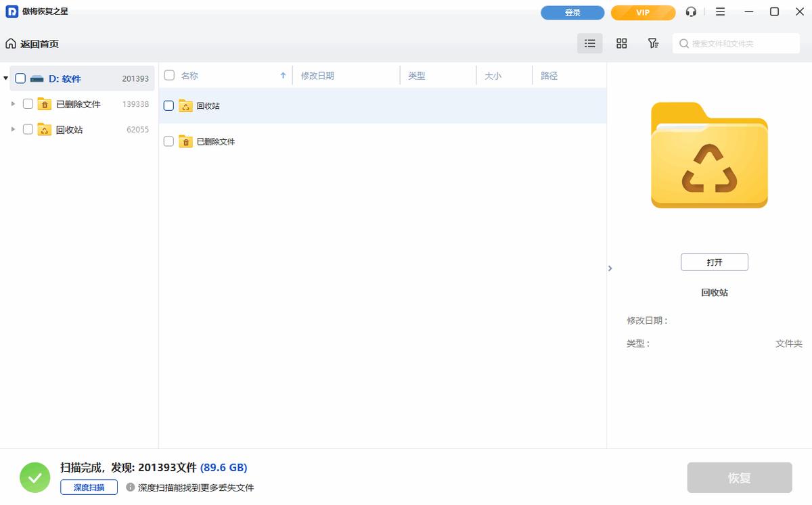Click the 打开 button in preview

[x=714, y=262]
